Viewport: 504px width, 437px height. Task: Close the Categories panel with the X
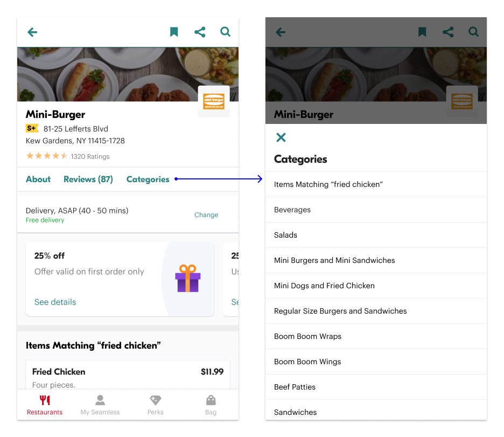click(281, 137)
